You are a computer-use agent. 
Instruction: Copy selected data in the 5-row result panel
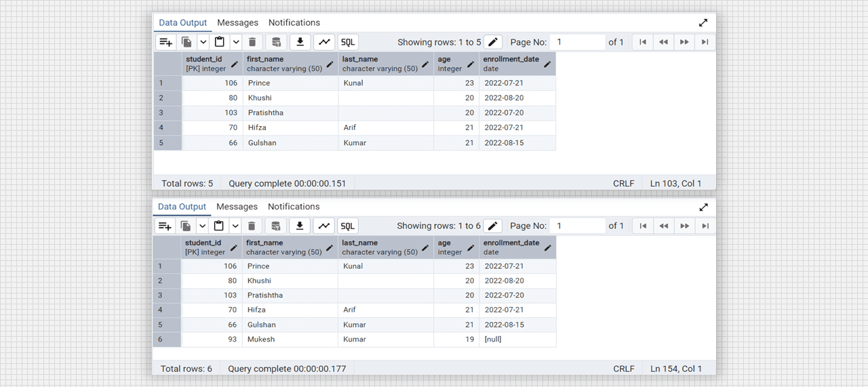point(186,42)
